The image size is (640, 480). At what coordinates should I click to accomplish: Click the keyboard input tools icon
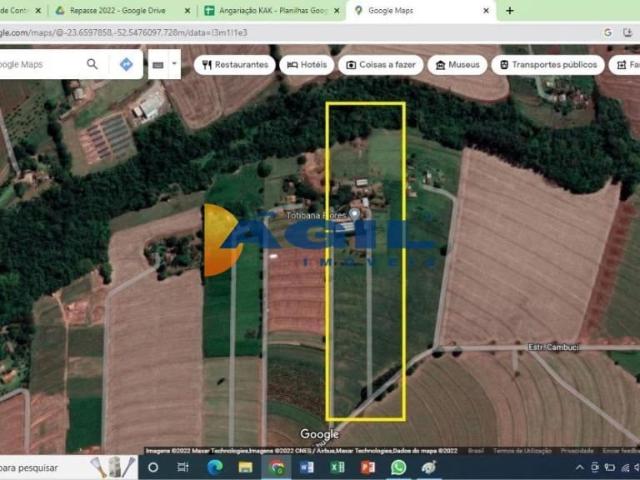[158, 64]
